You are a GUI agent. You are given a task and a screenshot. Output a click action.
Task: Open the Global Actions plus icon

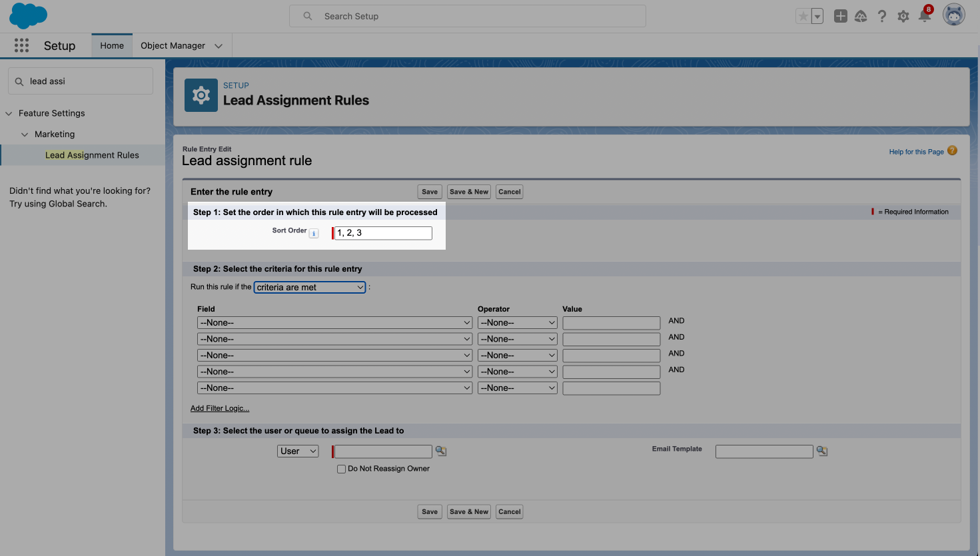click(x=840, y=17)
